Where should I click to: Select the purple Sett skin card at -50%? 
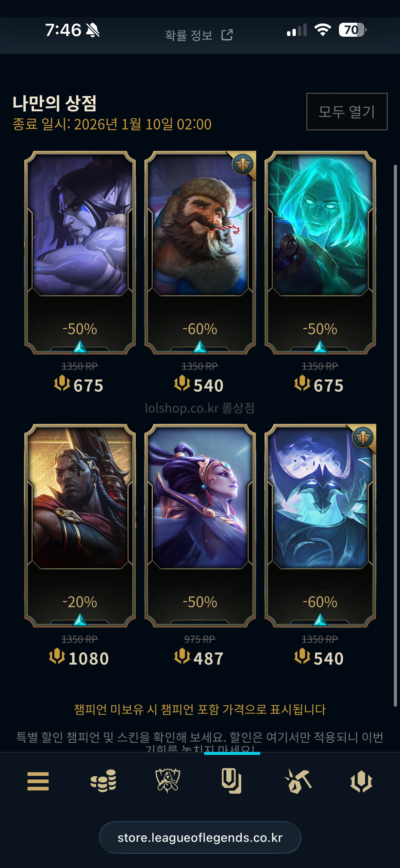tap(80, 253)
